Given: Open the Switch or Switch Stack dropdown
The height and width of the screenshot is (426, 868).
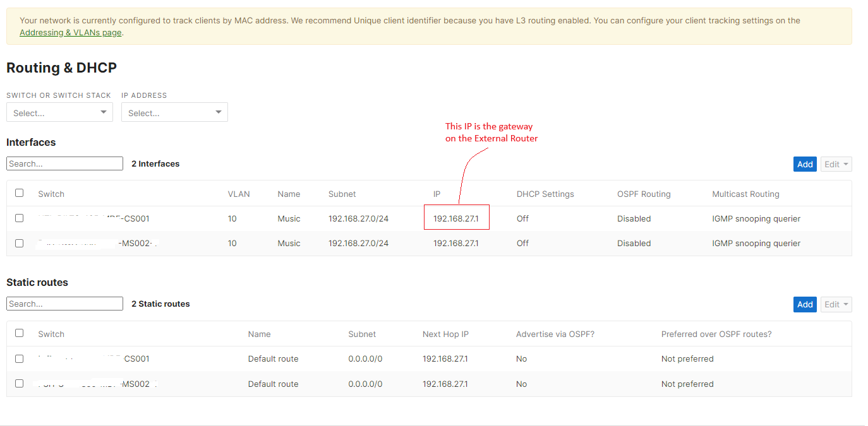Looking at the screenshot, I should click(x=59, y=112).
